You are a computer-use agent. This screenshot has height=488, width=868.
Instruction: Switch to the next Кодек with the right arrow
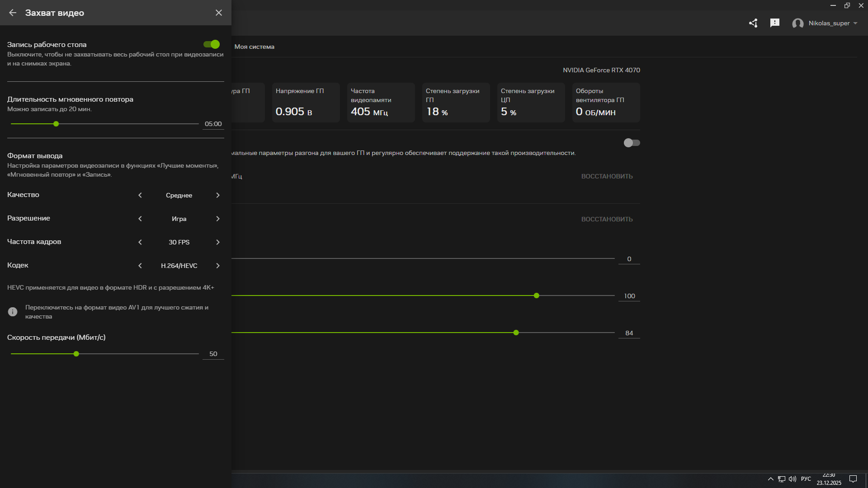[x=218, y=266]
